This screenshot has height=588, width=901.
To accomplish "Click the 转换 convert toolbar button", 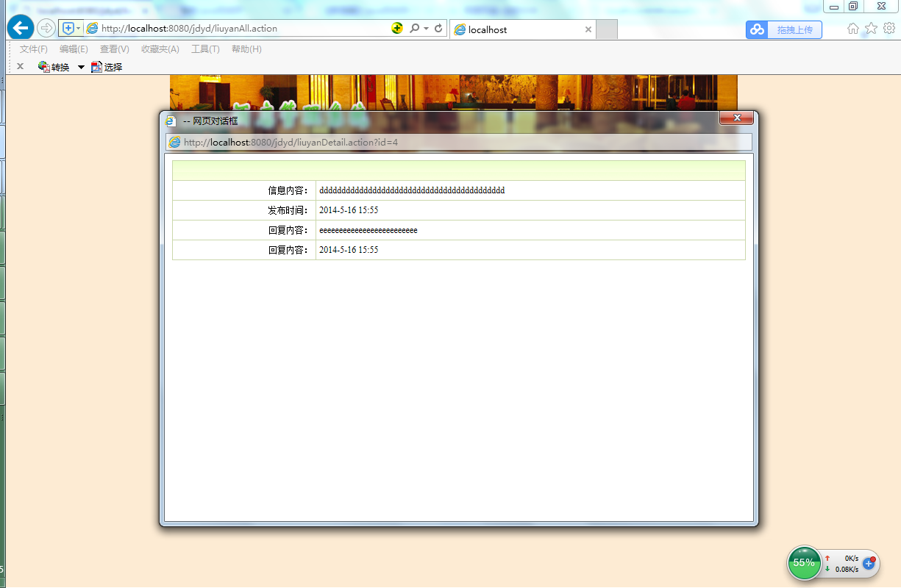I will click(54, 67).
